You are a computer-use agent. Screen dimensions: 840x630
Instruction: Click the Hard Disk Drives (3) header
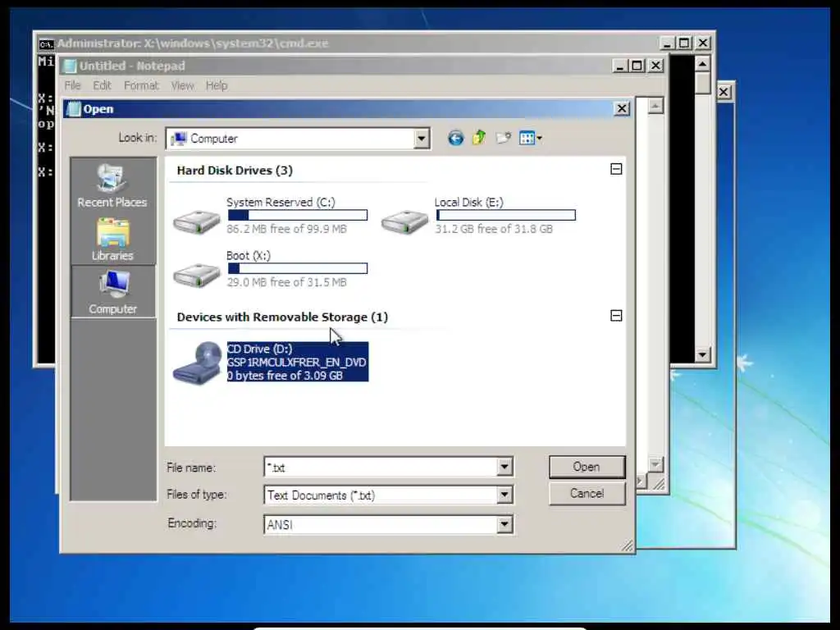pos(235,171)
